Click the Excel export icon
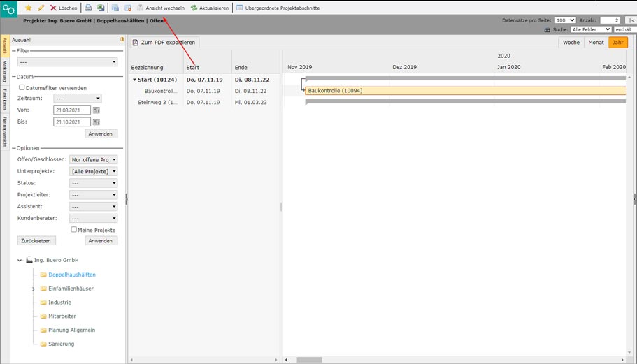 pyautogui.click(x=101, y=8)
